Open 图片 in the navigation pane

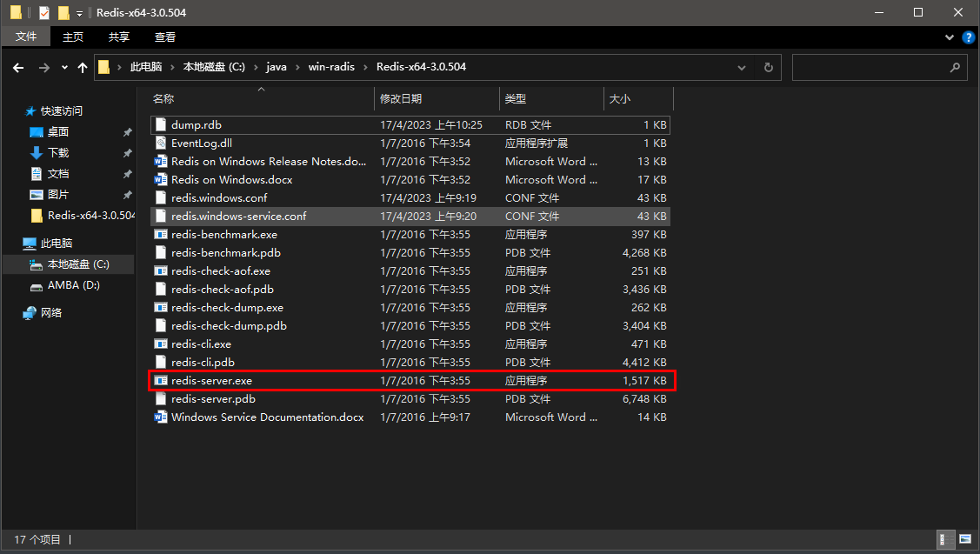click(x=58, y=195)
